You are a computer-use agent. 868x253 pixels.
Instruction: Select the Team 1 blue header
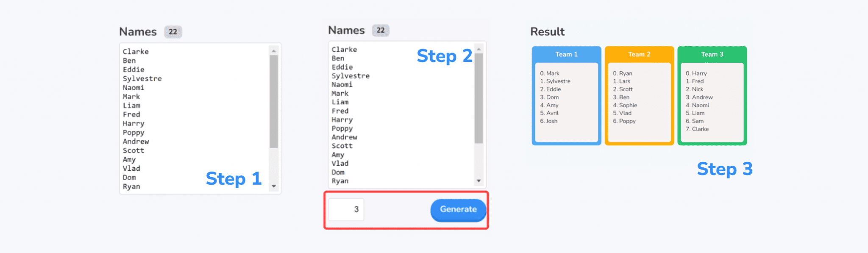pyautogui.click(x=566, y=54)
